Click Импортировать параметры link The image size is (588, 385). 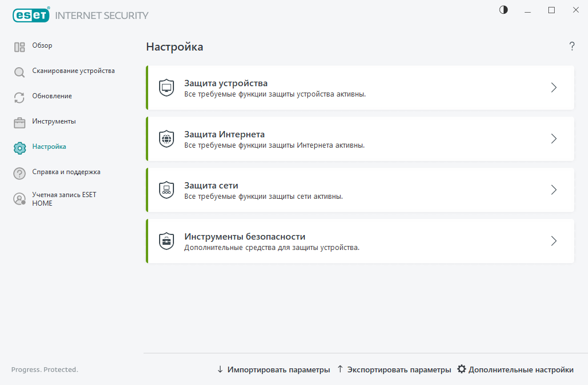278,369
